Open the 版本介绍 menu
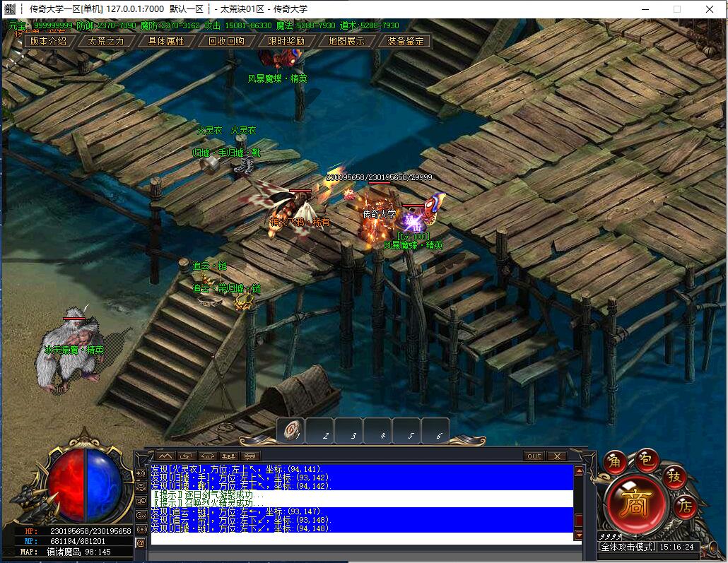 click(48, 41)
